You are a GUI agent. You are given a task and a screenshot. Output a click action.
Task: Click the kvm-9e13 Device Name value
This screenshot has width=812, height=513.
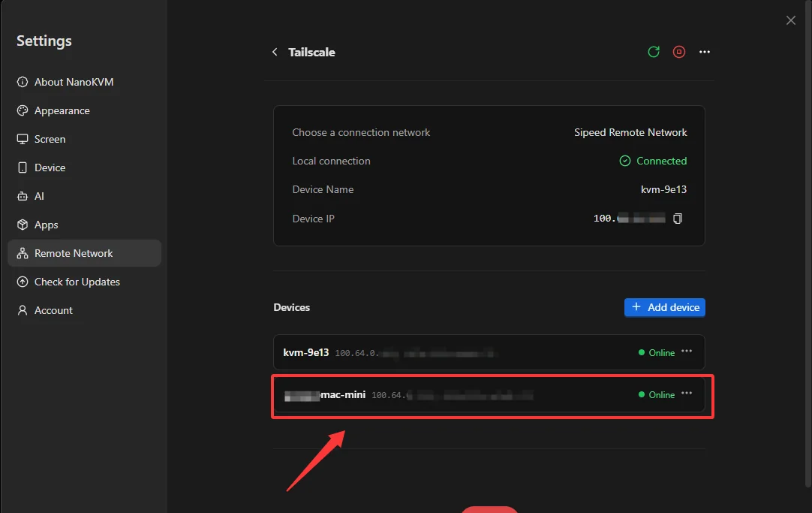click(x=663, y=190)
